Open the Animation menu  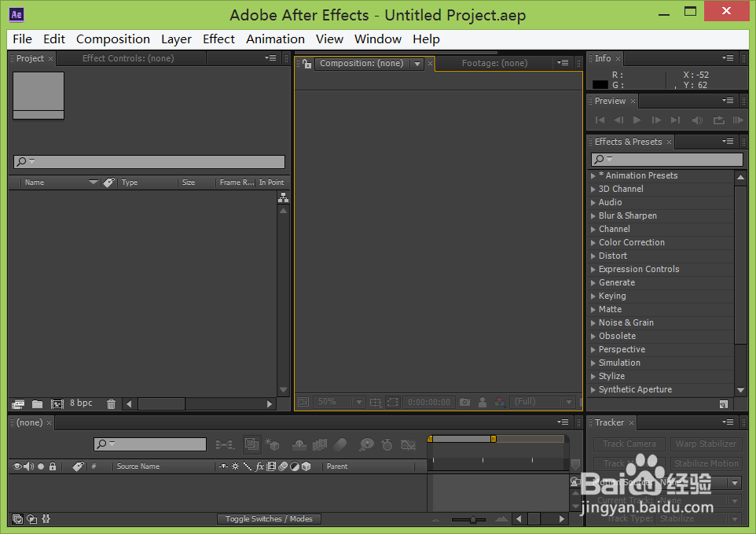[x=275, y=39]
